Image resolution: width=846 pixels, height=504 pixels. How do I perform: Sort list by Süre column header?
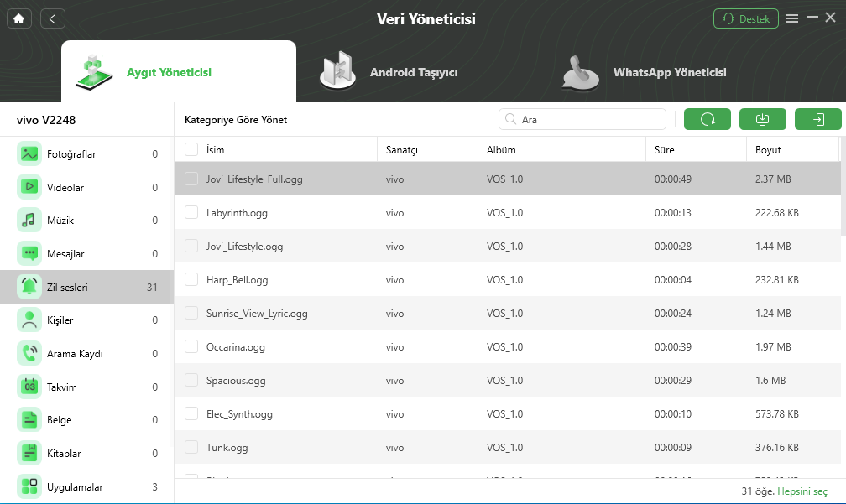665,150
